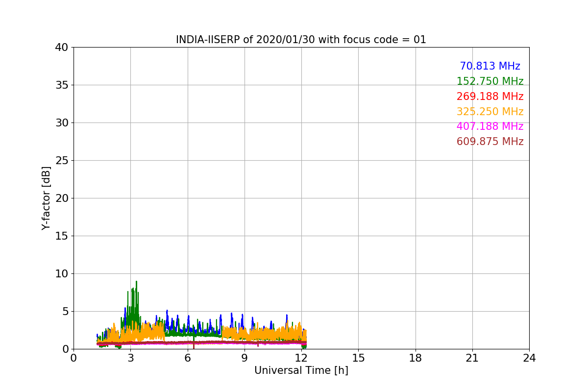This screenshot has height=392, width=588.
Task: Click the y-axis tick label 25
Action: pos(61,161)
